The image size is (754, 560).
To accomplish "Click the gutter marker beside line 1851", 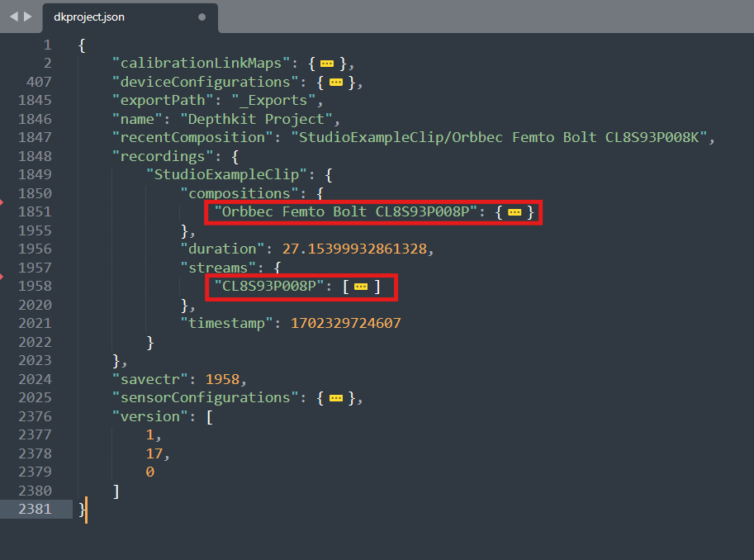I will [2, 202].
